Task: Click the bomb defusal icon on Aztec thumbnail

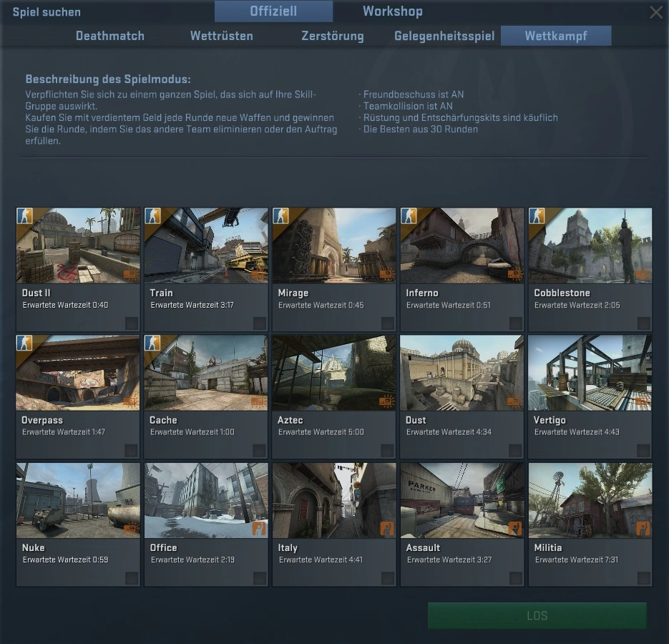Action: pos(386,401)
